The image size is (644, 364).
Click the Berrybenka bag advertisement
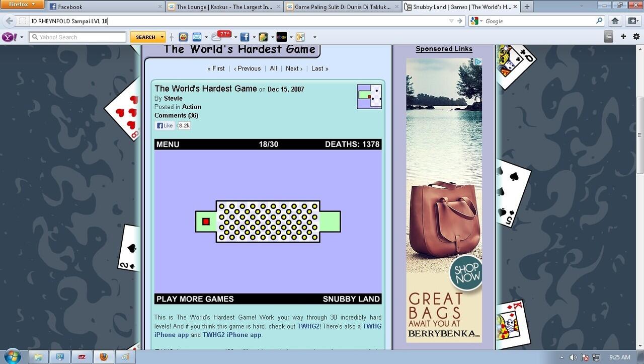(x=444, y=200)
